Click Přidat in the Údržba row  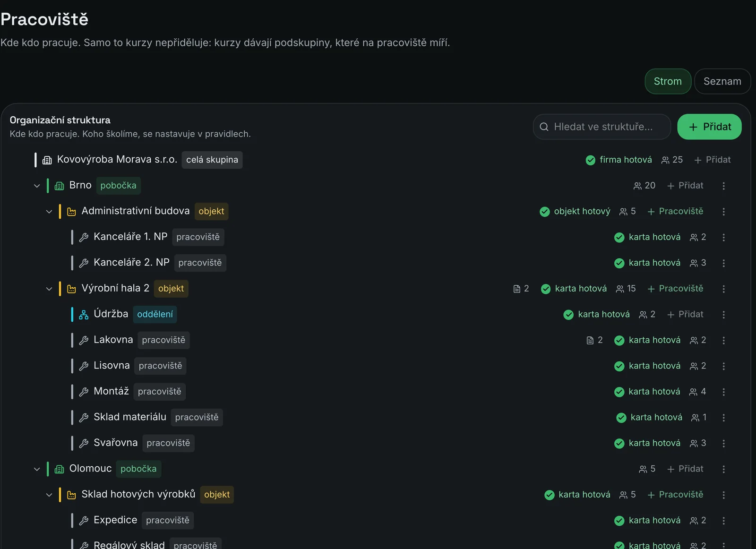[685, 314]
